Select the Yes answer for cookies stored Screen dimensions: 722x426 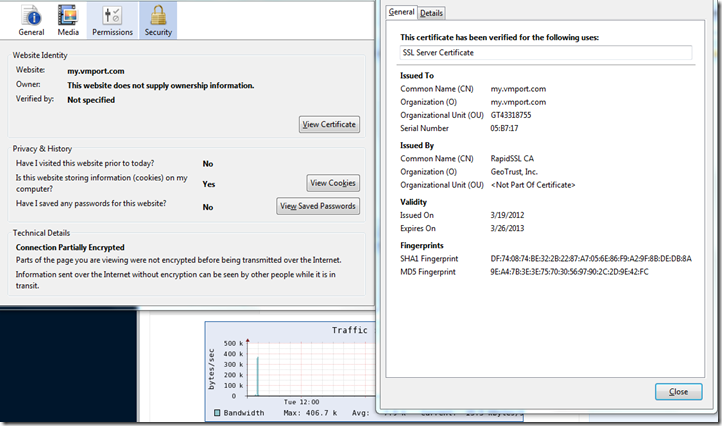(x=209, y=184)
